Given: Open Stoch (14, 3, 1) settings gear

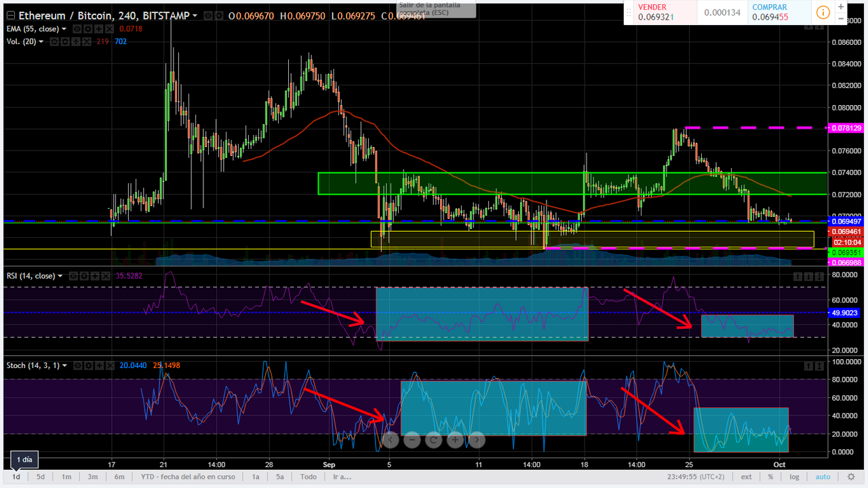Looking at the screenshot, I should pyautogui.click(x=89, y=365).
